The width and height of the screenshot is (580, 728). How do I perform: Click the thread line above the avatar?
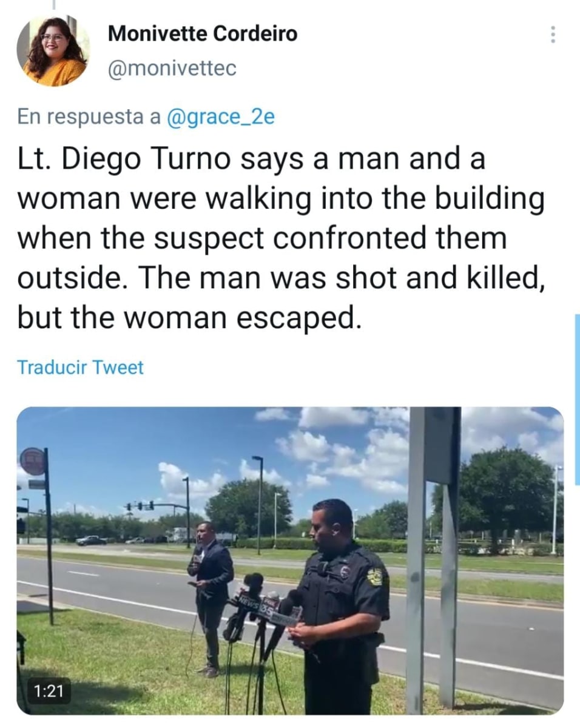[53, 5]
